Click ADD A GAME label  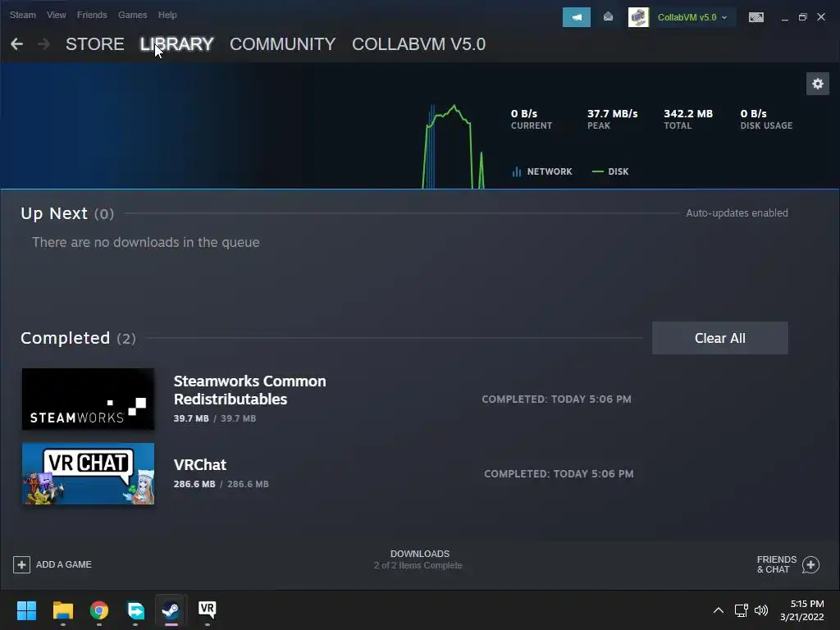point(64,564)
